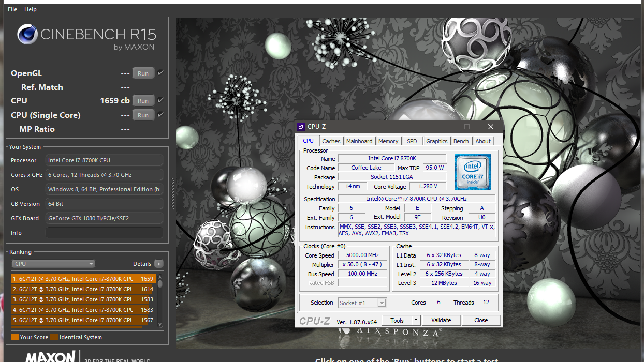
Task: Open the Graphics tab
Action: [x=437, y=141]
